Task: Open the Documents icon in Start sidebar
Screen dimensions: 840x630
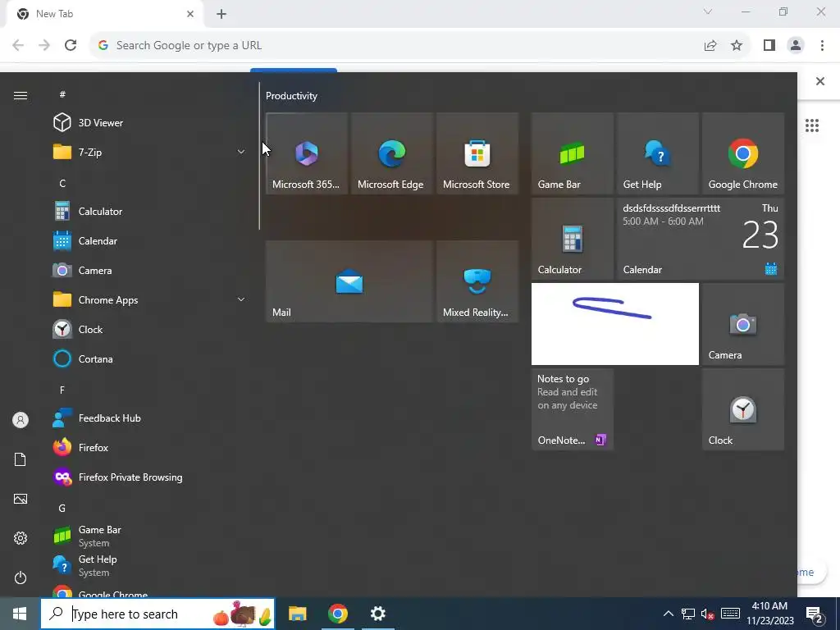Action: click(x=21, y=459)
